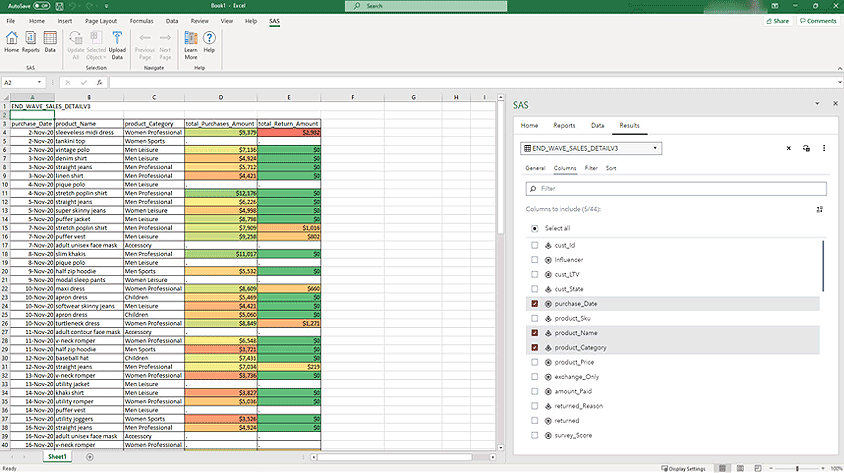The height and width of the screenshot is (473, 844).
Task: Click the Share button
Action: (778, 21)
